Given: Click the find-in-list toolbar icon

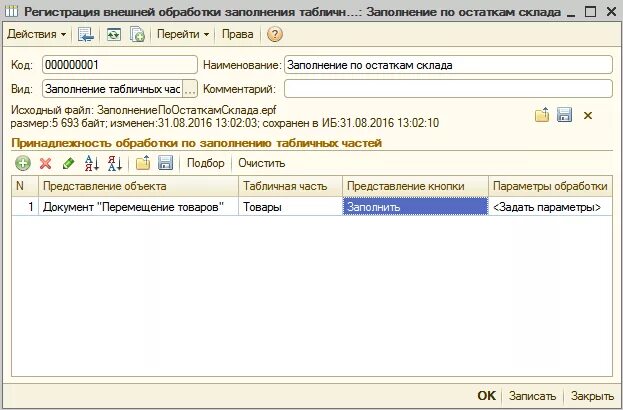Looking at the screenshot, I should [x=86, y=35].
